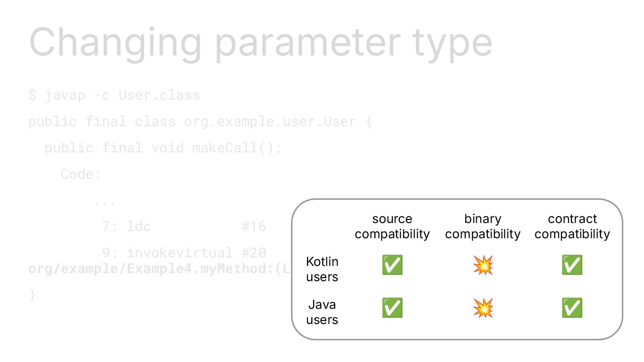Click the '$ javap -c User.class' command line

pos(114,95)
